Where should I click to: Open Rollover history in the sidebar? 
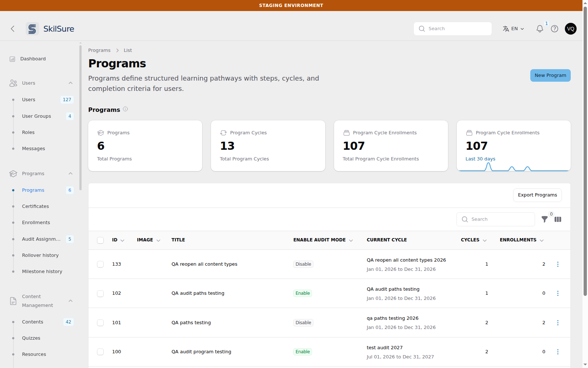tap(40, 255)
